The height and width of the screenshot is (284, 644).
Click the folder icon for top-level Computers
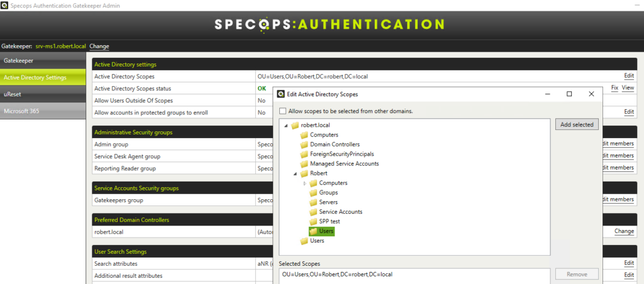[304, 135]
